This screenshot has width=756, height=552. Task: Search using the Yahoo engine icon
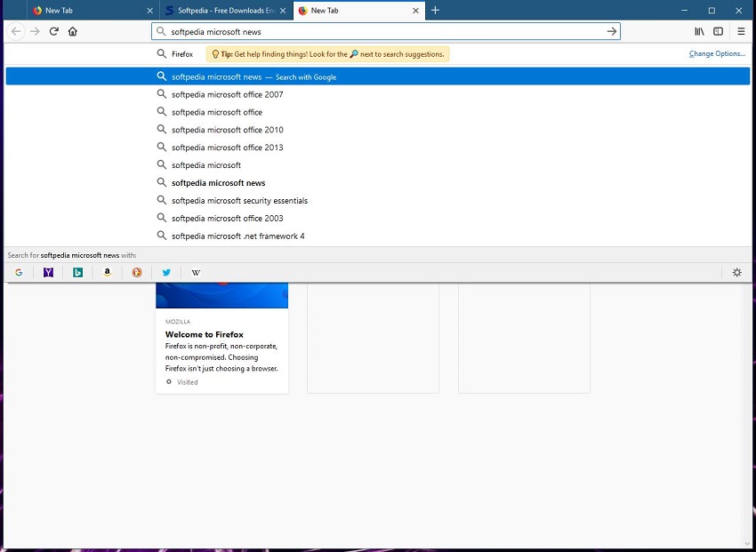pos(48,273)
